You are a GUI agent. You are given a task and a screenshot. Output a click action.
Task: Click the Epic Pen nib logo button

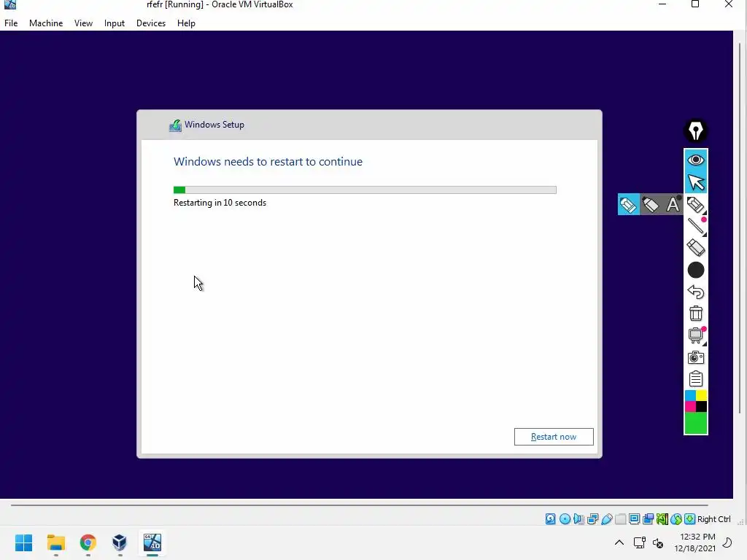click(x=695, y=131)
